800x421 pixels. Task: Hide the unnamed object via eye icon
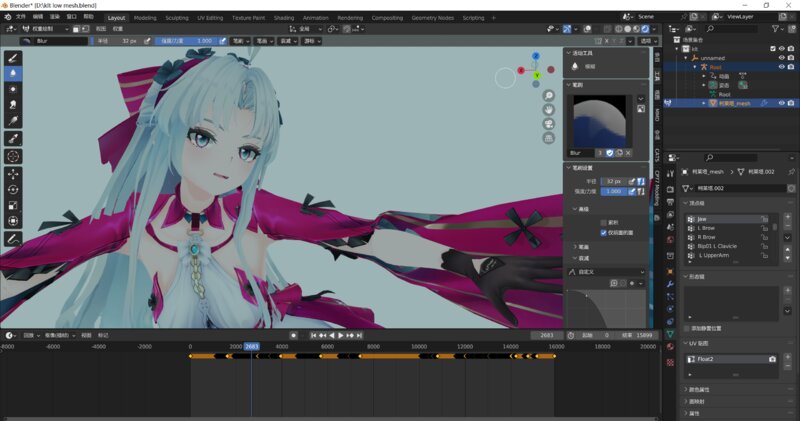pos(782,58)
